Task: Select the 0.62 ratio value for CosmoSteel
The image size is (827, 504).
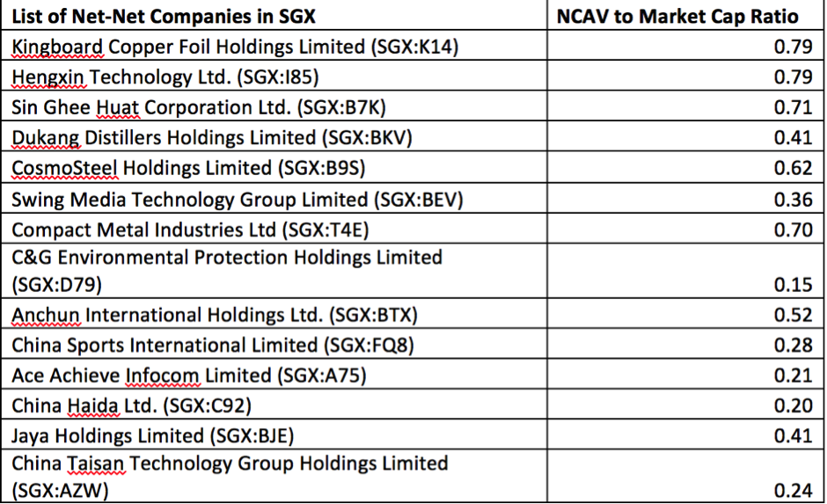Action: [x=793, y=167]
